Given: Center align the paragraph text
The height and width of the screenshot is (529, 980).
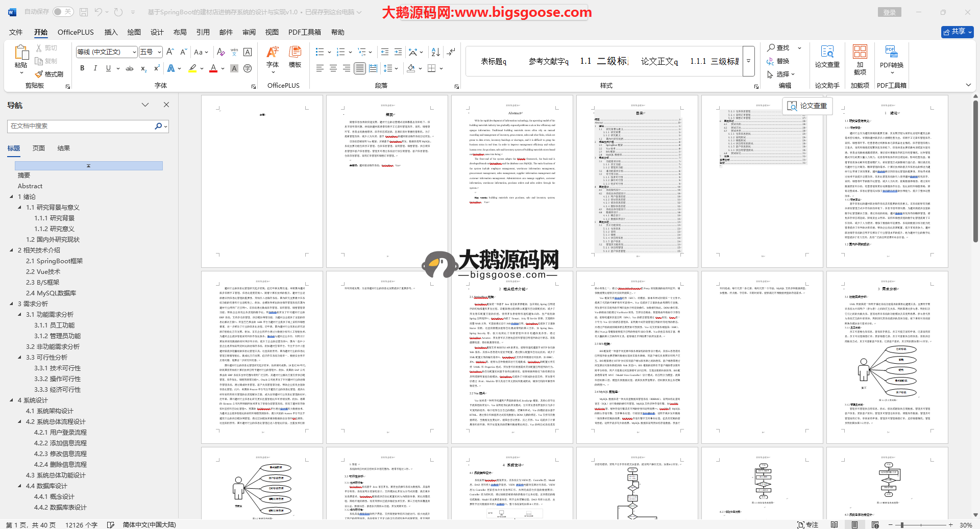Looking at the screenshot, I should [x=333, y=68].
